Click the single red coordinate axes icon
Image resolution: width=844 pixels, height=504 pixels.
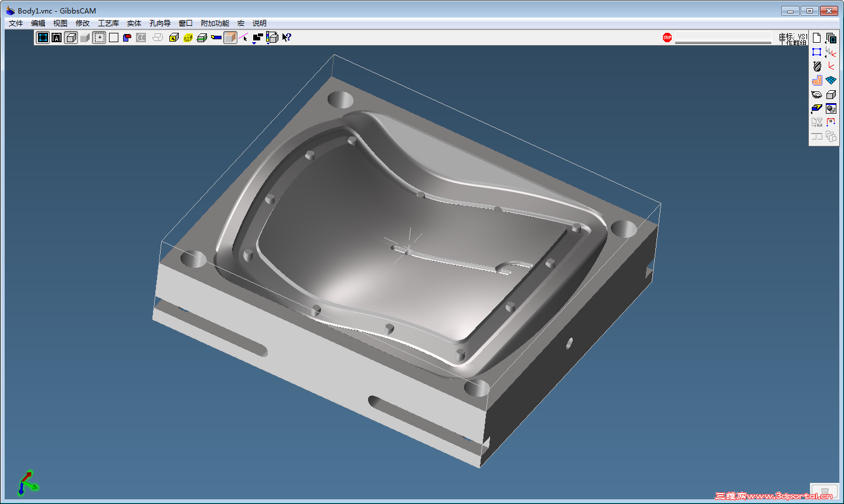click(x=831, y=66)
